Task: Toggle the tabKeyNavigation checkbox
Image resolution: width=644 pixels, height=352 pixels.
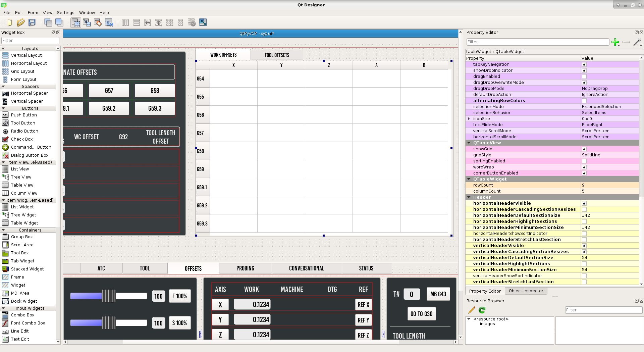Action: pos(584,64)
